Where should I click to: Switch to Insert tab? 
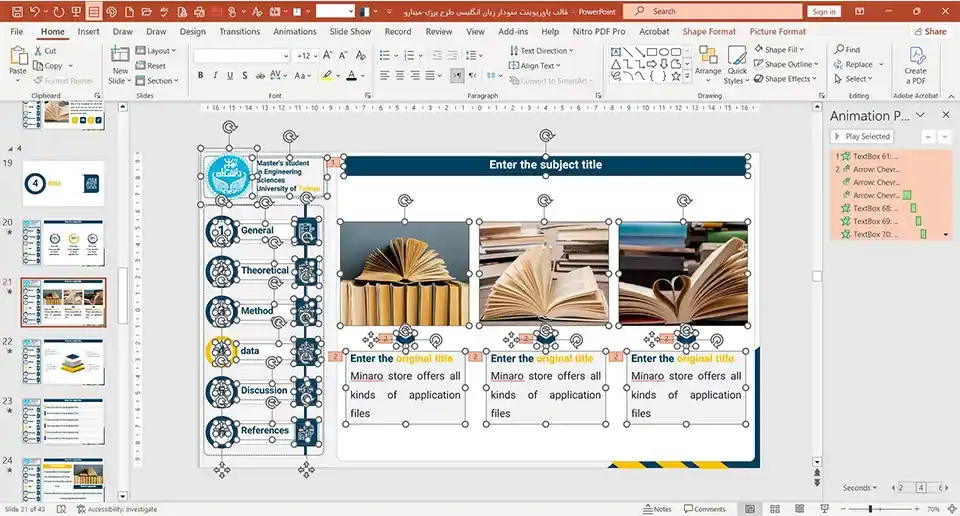(x=88, y=31)
